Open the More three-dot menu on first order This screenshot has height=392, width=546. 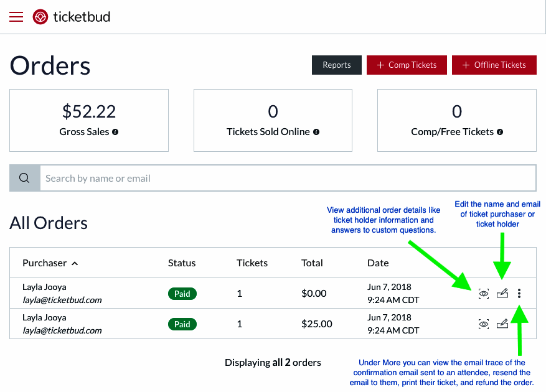(519, 293)
